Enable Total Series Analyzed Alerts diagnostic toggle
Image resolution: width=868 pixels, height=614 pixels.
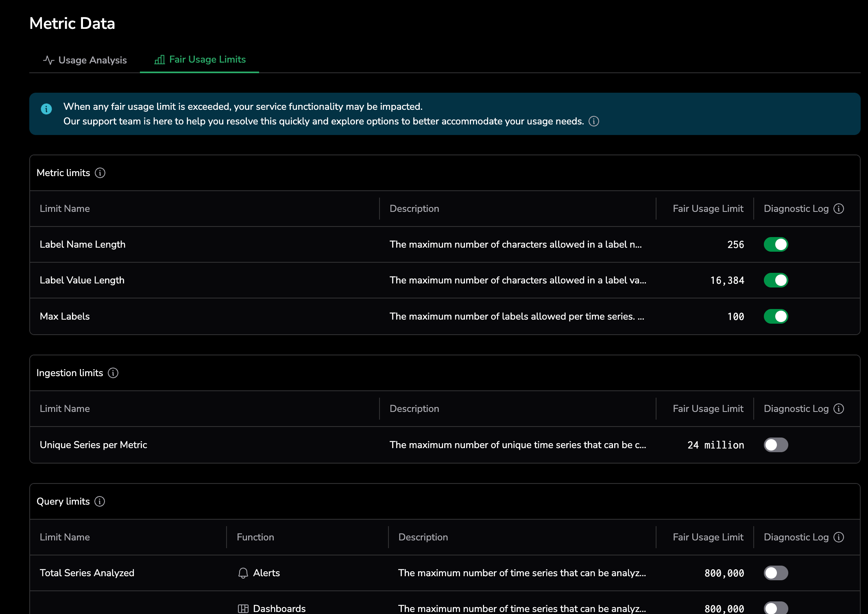pos(776,573)
